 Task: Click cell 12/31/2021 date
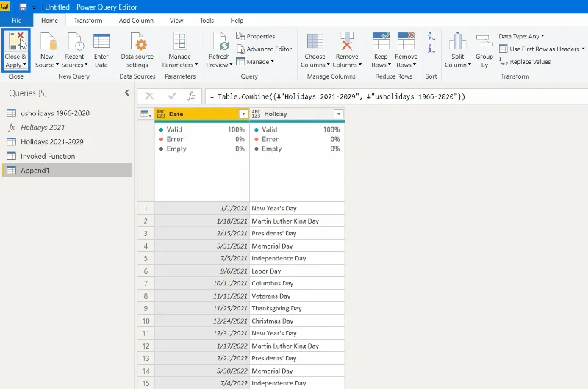201,333
